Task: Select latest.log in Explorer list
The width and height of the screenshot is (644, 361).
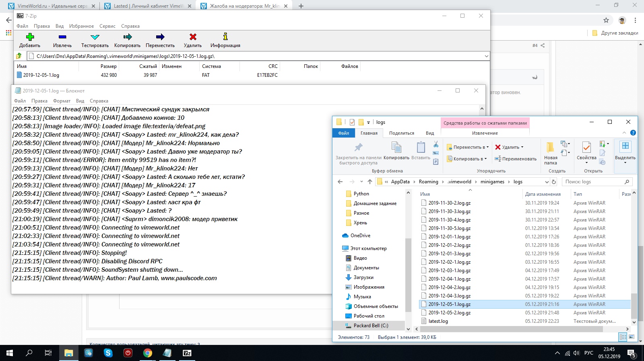Action: [x=438, y=321]
